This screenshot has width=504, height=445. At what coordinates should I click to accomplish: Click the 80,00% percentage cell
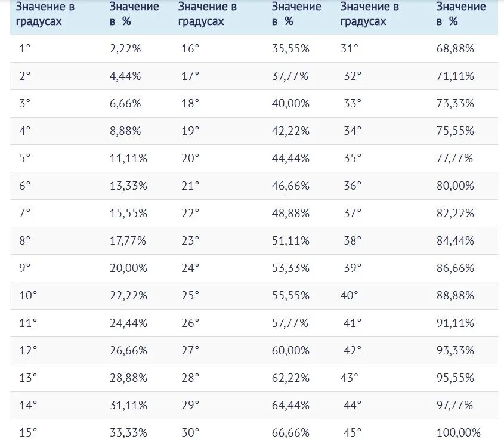click(x=455, y=186)
